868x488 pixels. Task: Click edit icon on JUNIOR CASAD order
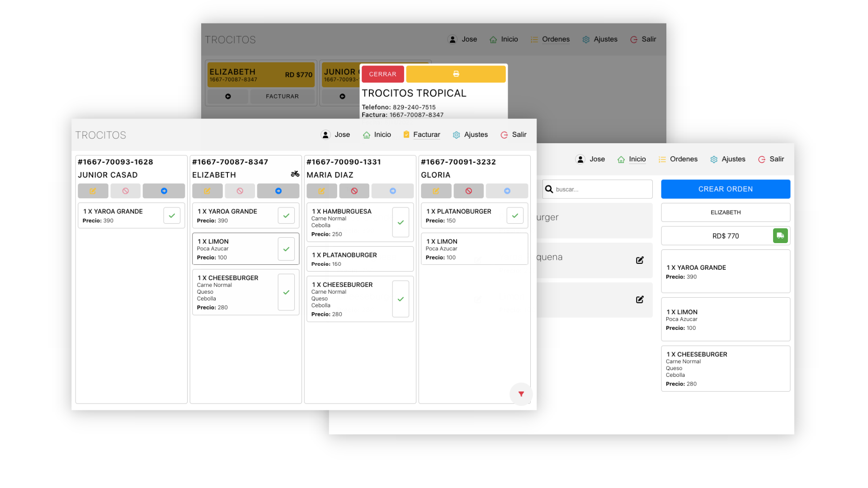coord(93,191)
